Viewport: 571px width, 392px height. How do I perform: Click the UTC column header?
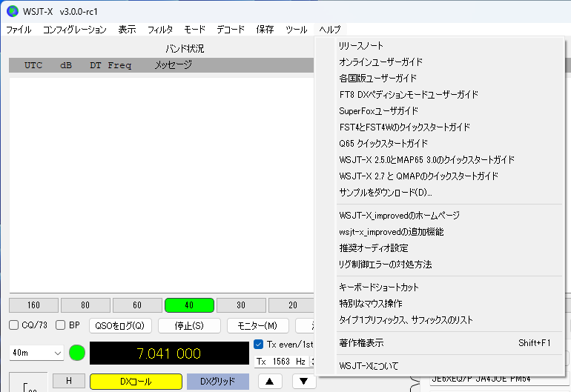pyautogui.click(x=33, y=65)
